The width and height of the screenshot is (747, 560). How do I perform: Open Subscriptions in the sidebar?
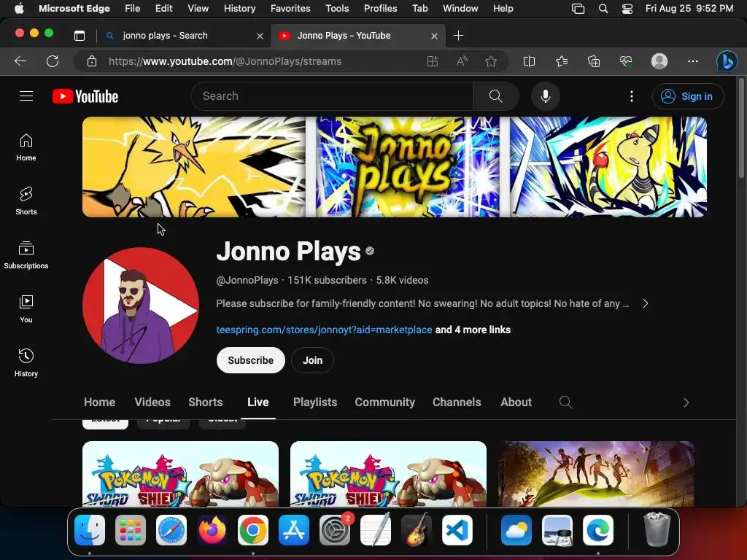[x=26, y=254]
